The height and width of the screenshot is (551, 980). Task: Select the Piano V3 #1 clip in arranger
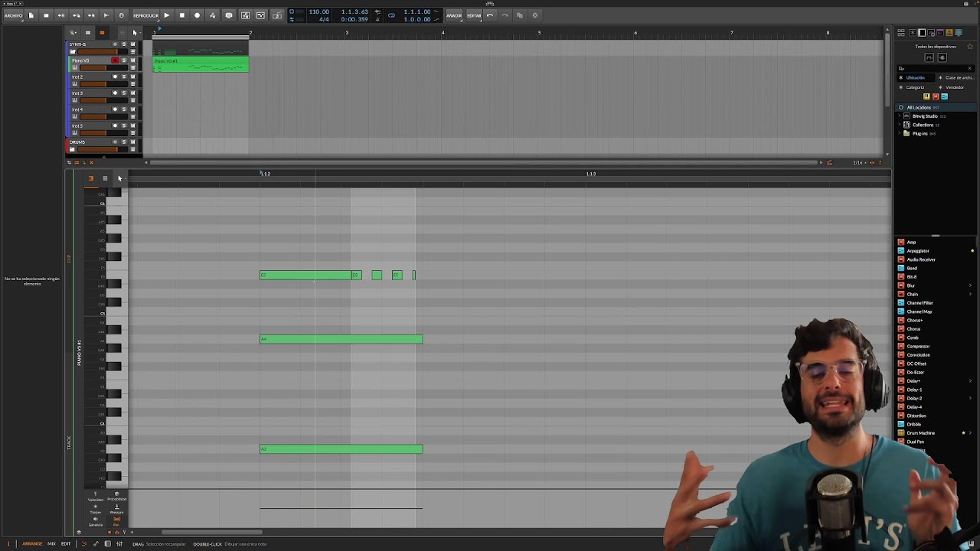pos(201,64)
